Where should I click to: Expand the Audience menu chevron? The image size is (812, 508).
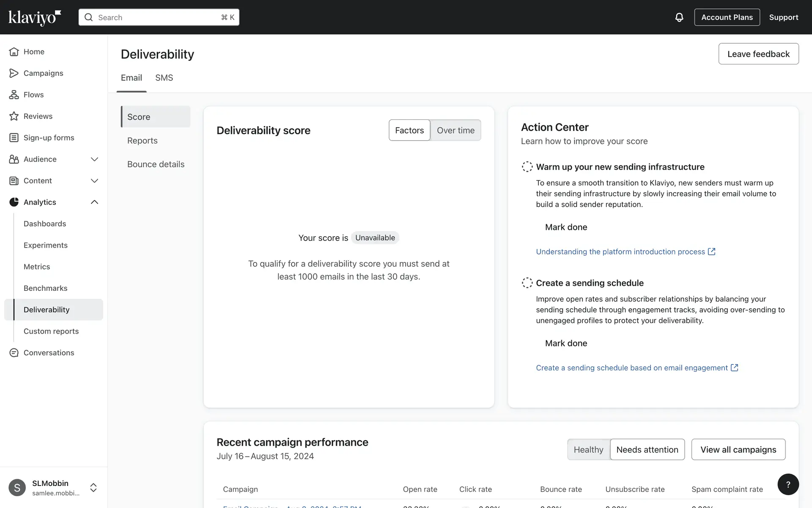(94, 159)
